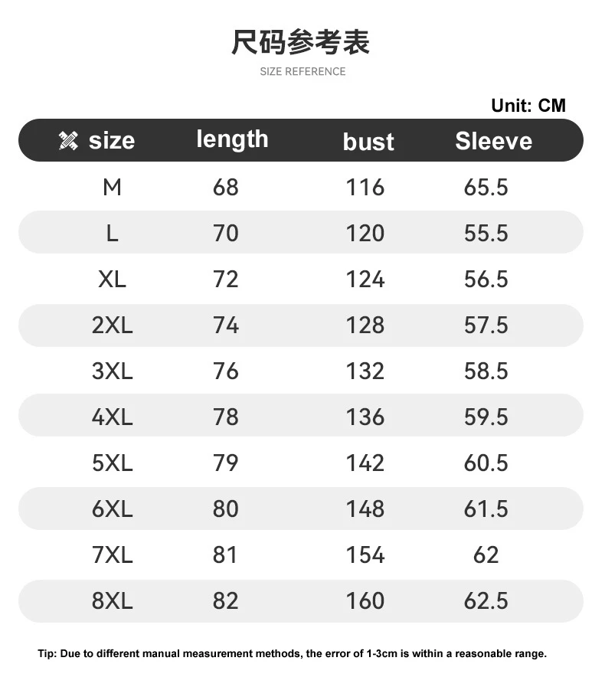This screenshot has height=700, width=605.
Task: Click sleeve value 62 in the 7XL row
Action: click(x=486, y=554)
